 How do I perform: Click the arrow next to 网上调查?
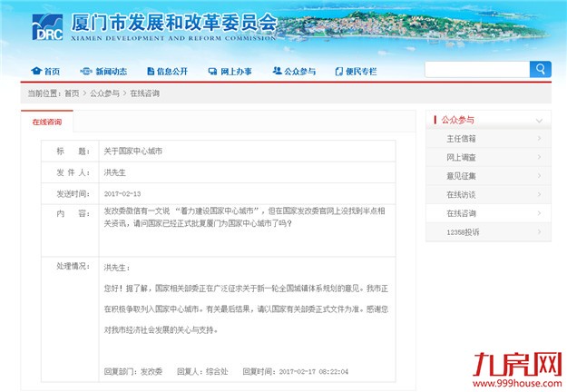[539, 157]
